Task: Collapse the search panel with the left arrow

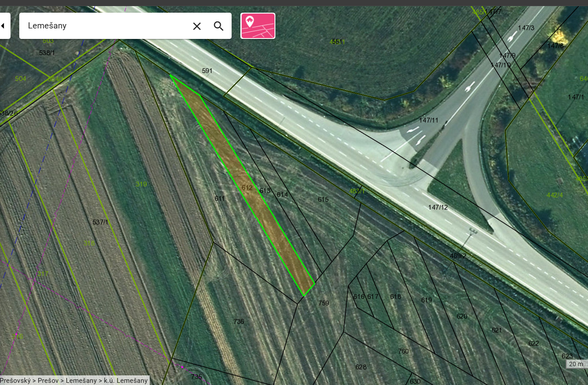Action: point(4,25)
